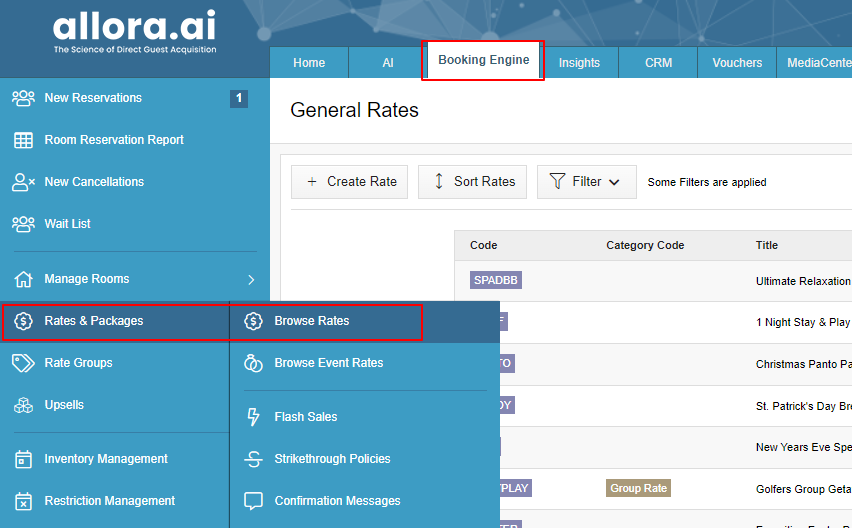Click the Rate Groups tag icon
The width and height of the screenshot is (852, 528).
click(23, 363)
